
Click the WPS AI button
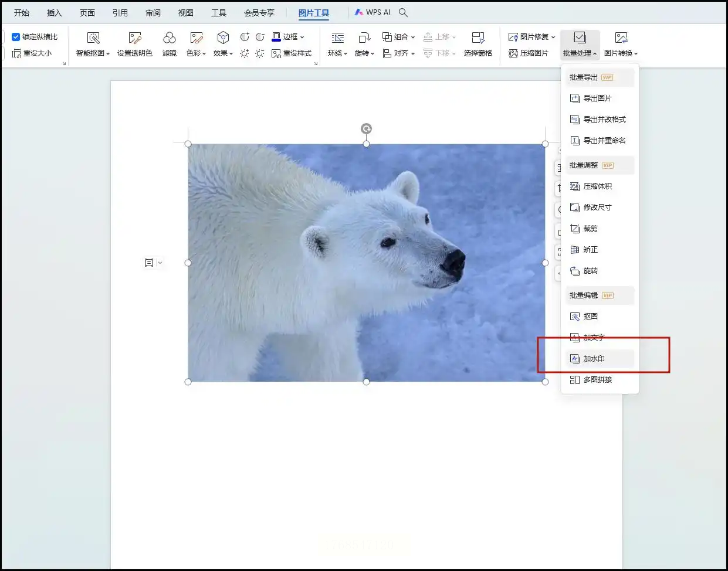click(373, 12)
